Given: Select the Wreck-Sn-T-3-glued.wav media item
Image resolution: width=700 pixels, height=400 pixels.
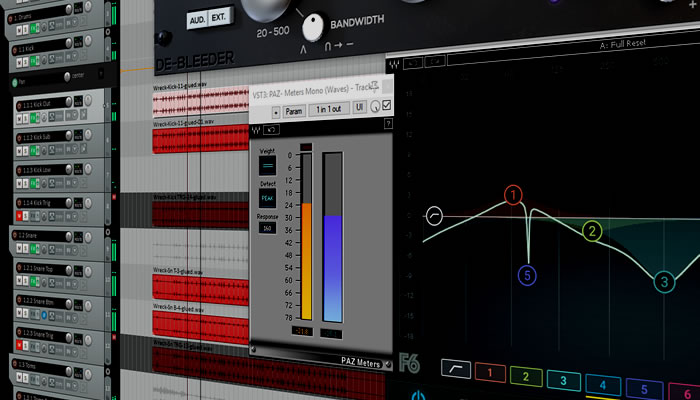Looking at the screenshot, I should pyautogui.click(x=201, y=288).
